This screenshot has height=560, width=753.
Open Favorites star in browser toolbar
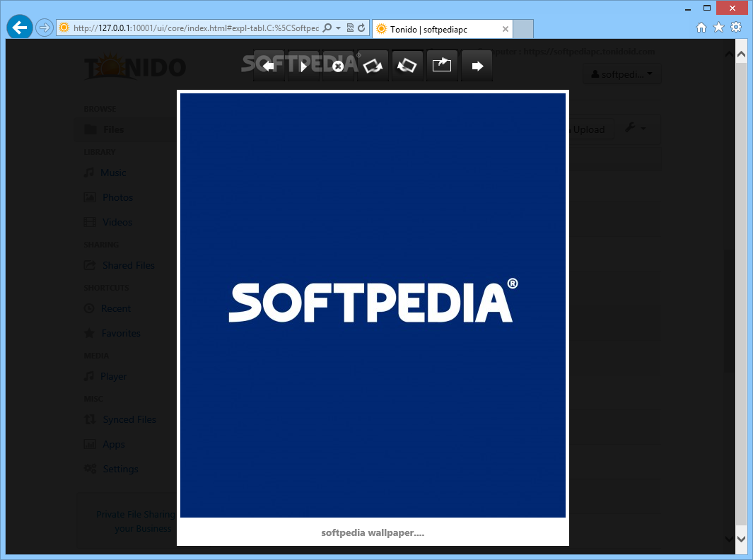[718, 28]
